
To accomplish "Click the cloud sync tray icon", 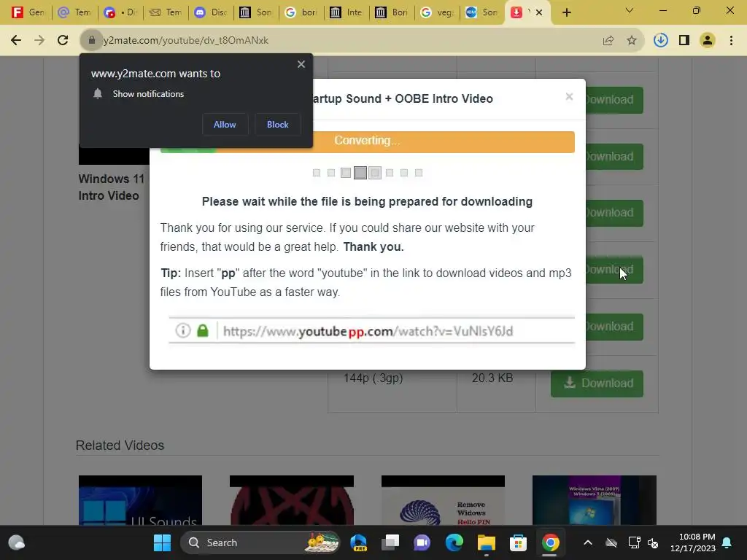I will pyautogui.click(x=611, y=542).
